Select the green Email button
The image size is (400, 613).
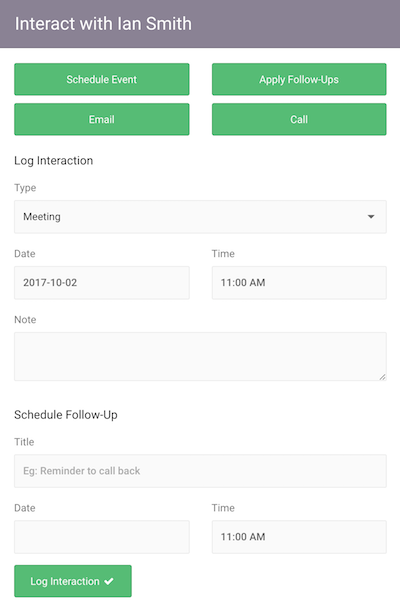[x=102, y=119]
